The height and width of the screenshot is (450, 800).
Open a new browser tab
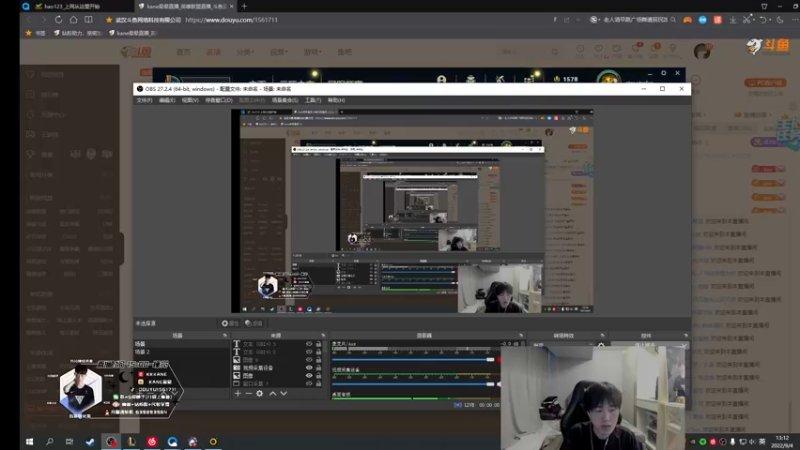(244, 6)
